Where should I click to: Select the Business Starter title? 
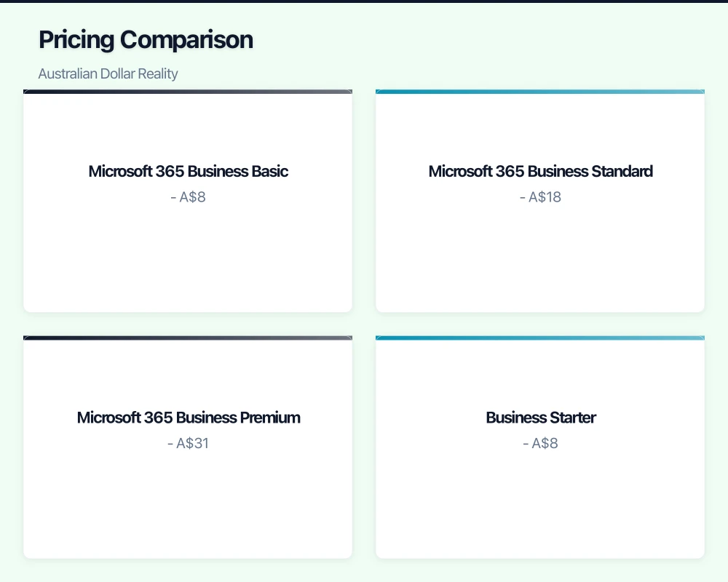[x=540, y=418]
